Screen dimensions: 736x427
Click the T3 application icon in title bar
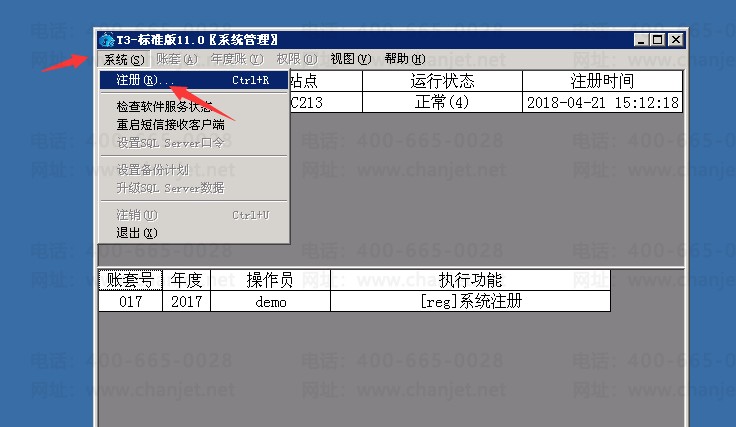click(107, 40)
